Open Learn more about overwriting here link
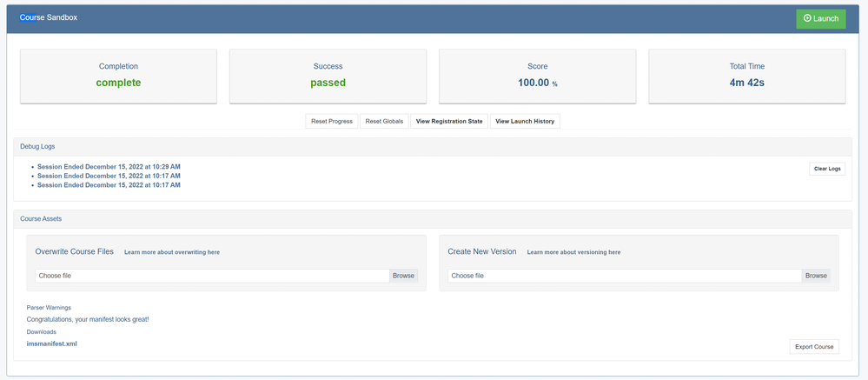The height and width of the screenshot is (380, 868). point(172,252)
